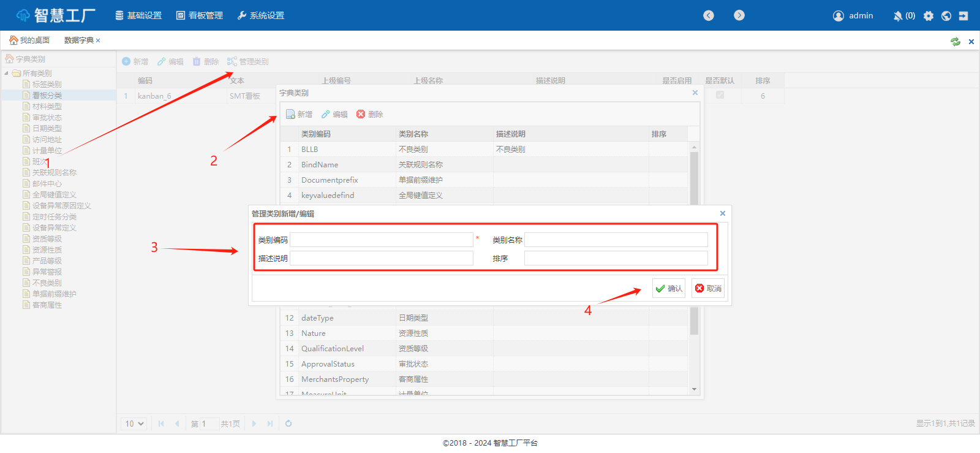980x453 pixels.
Task: Select 看板分类 in the category tree
Action: coord(47,96)
